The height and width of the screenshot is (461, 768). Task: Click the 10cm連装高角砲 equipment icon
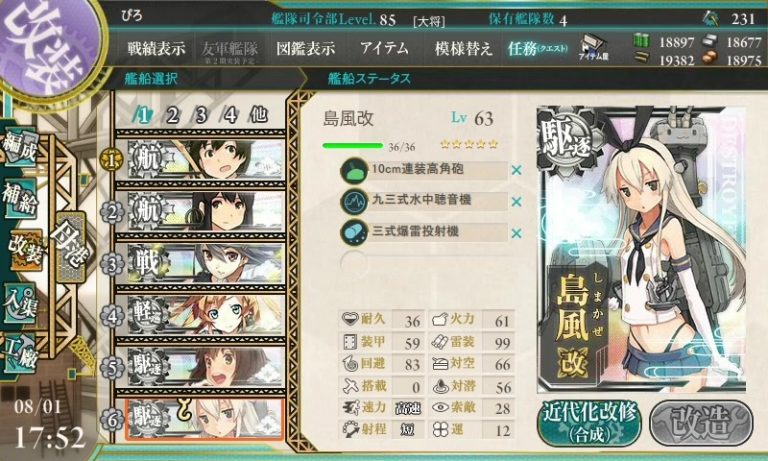tap(354, 171)
